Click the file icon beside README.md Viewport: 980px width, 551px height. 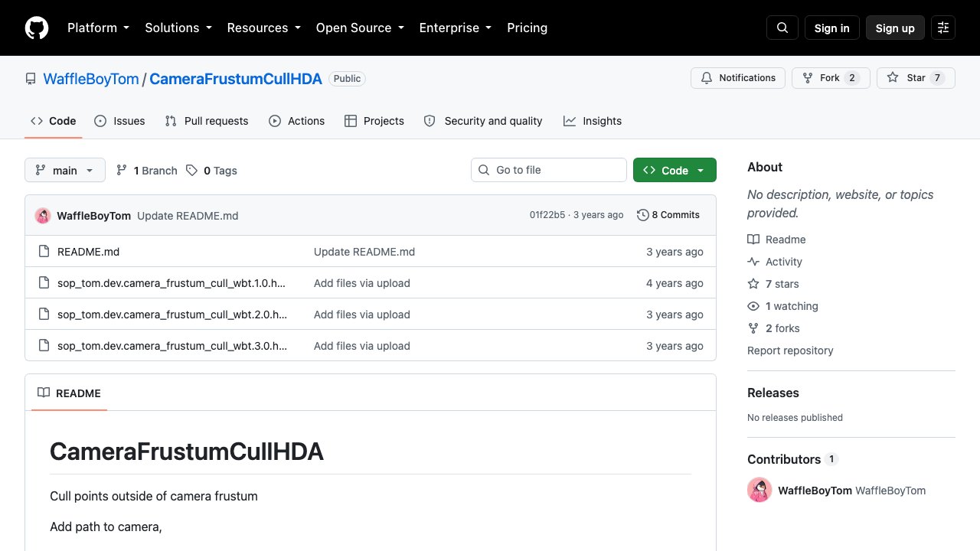[44, 252]
